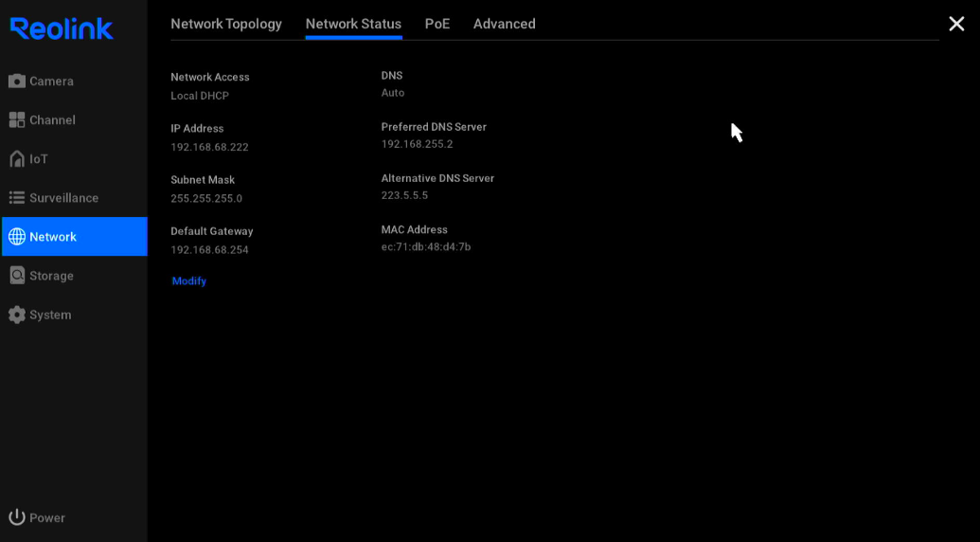This screenshot has height=542, width=980.
Task: Click the subnet mask 255.255.255.0
Action: coord(206,198)
